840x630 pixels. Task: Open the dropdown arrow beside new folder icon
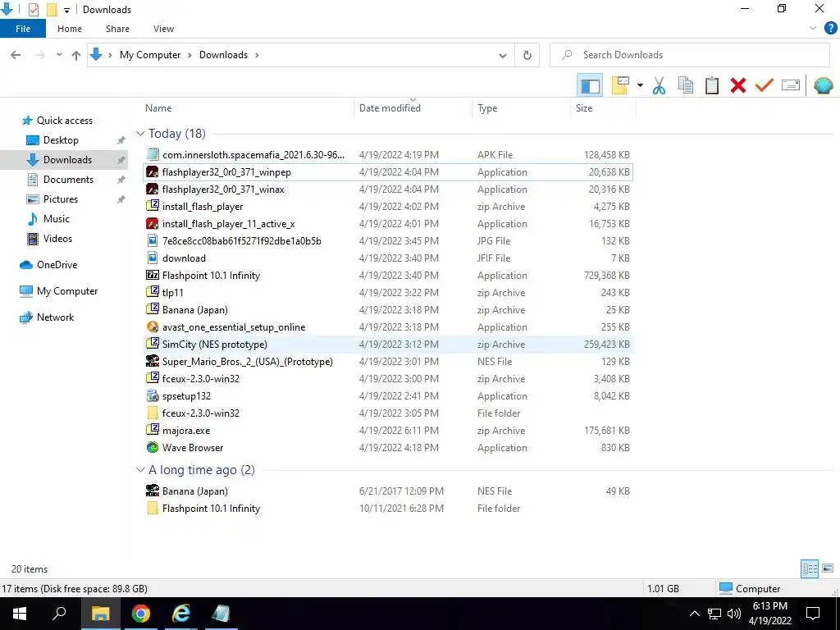640,85
